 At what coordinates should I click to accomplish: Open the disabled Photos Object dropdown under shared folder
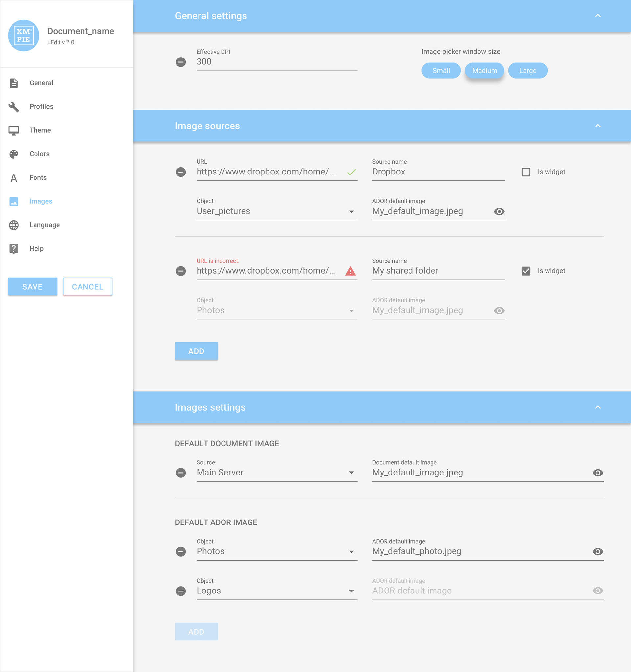pyautogui.click(x=277, y=310)
